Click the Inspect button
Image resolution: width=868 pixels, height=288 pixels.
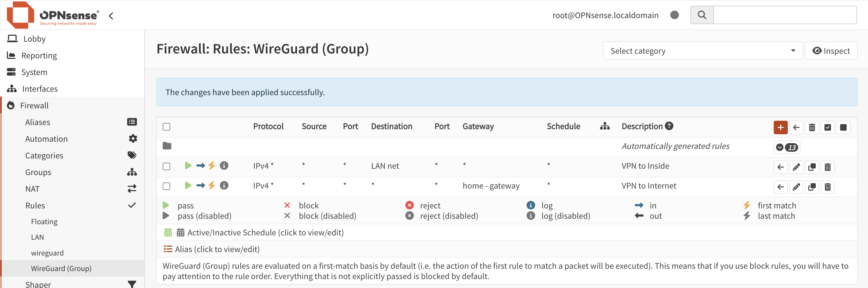831,51
